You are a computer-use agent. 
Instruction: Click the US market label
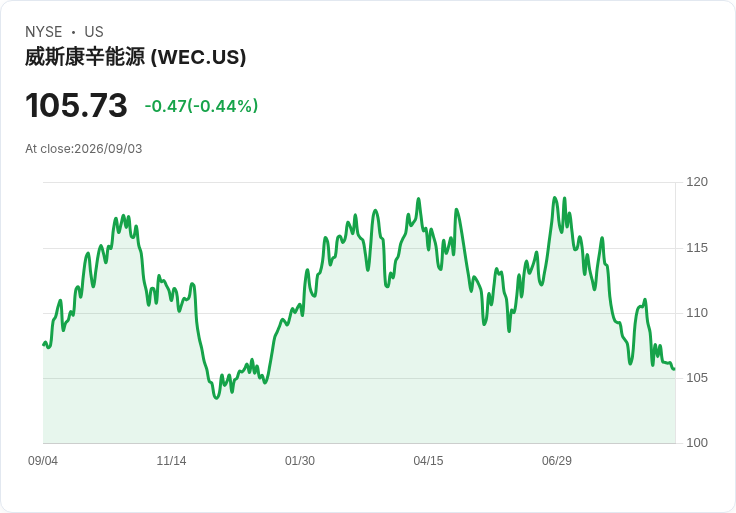click(x=94, y=32)
